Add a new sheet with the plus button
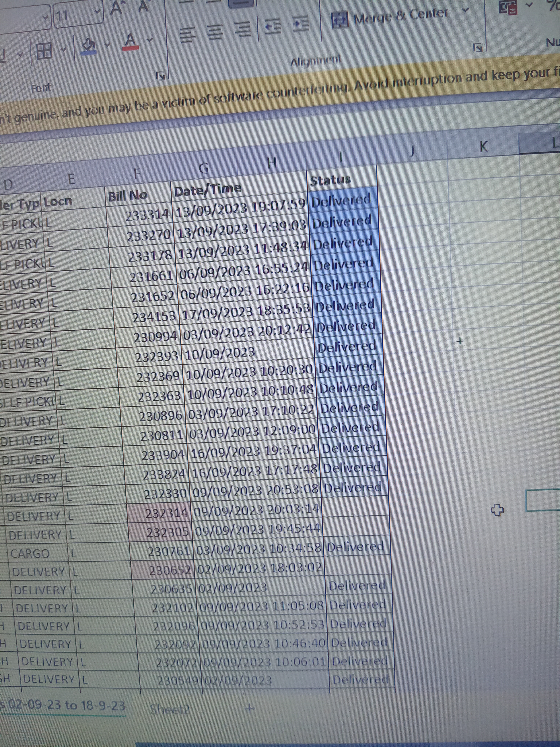 coord(249,708)
